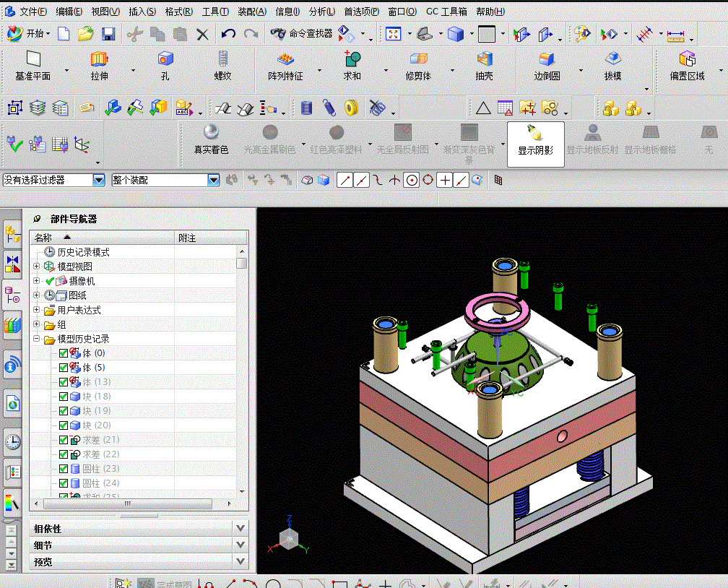
Task: Open the 文件(F) menu
Action: [33, 12]
